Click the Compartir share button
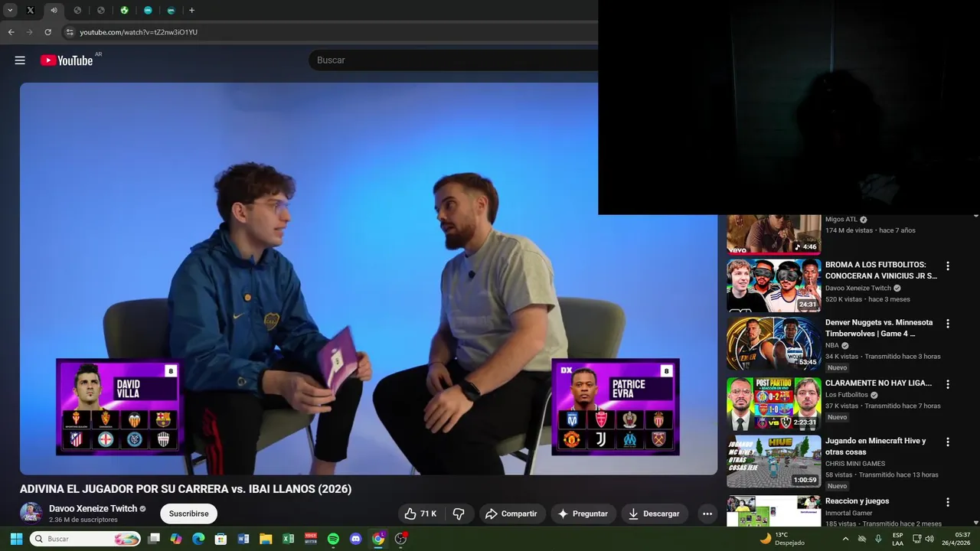This screenshot has width=980, height=551. tap(512, 514)
